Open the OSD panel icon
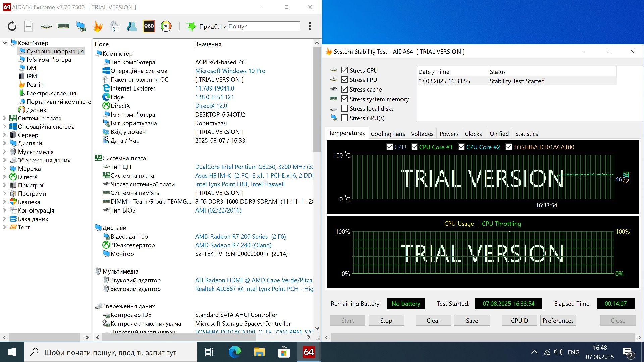 149,26
